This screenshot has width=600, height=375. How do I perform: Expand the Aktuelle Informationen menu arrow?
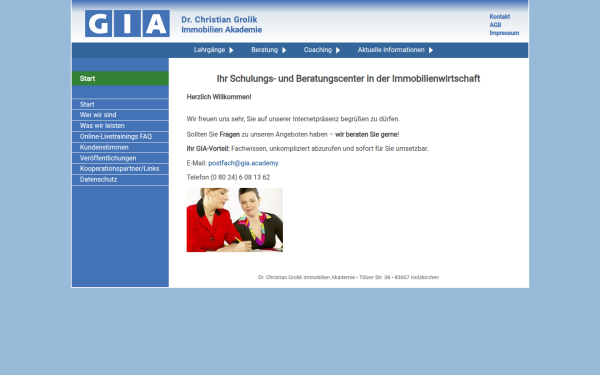431,50
